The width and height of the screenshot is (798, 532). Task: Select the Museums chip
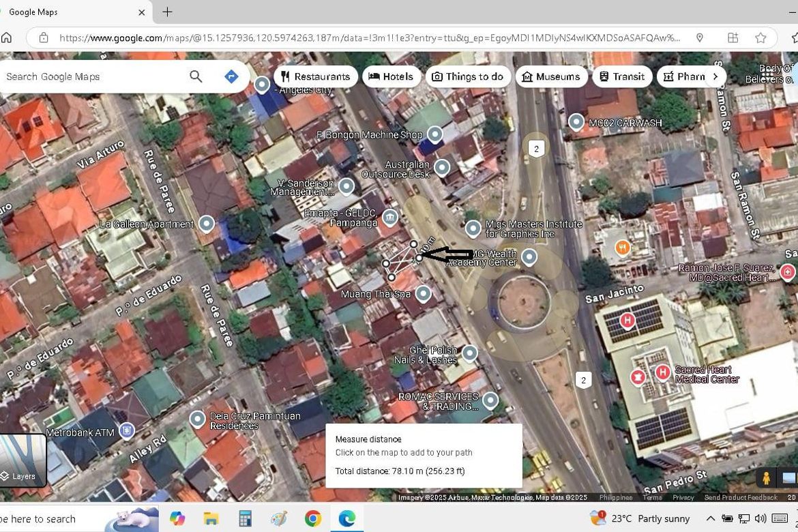551,76
